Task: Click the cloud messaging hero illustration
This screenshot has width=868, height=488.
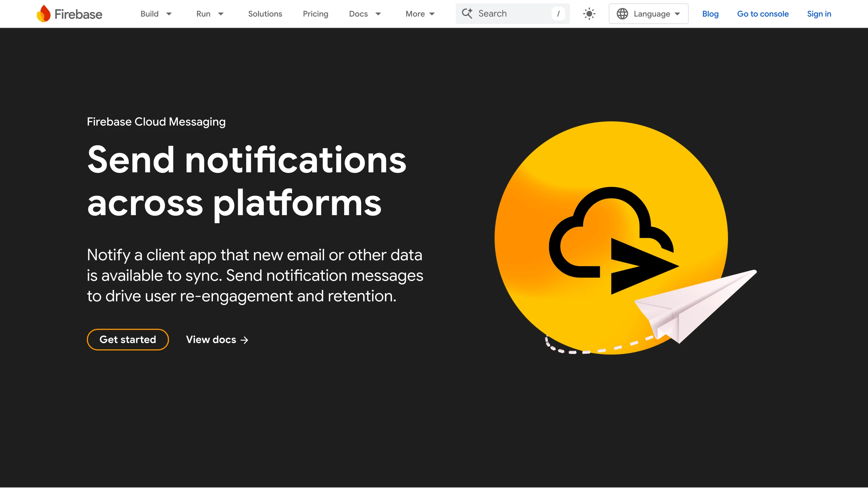Action: point(625,238)
